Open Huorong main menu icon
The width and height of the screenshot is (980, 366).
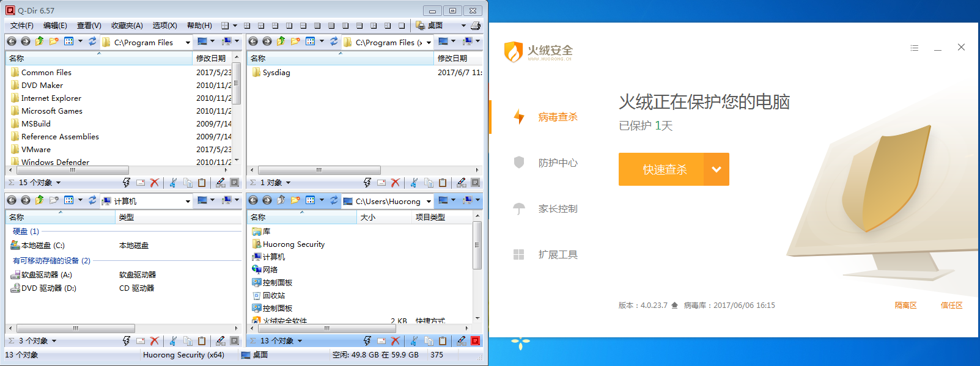[914, 48]
